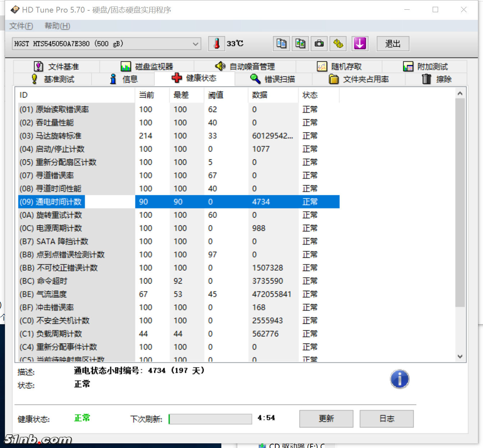
Task: Click the 更新 button
Action: click(326, 419)
